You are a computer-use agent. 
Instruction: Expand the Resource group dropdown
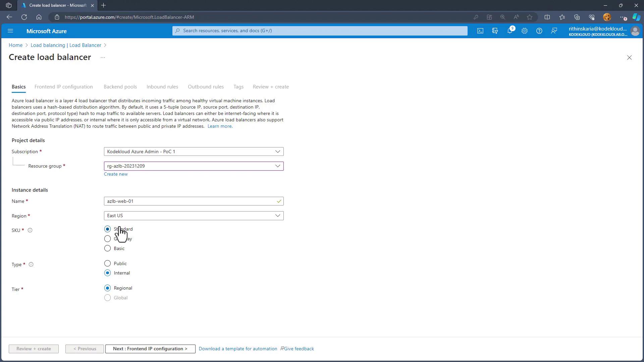click(194, 166)
